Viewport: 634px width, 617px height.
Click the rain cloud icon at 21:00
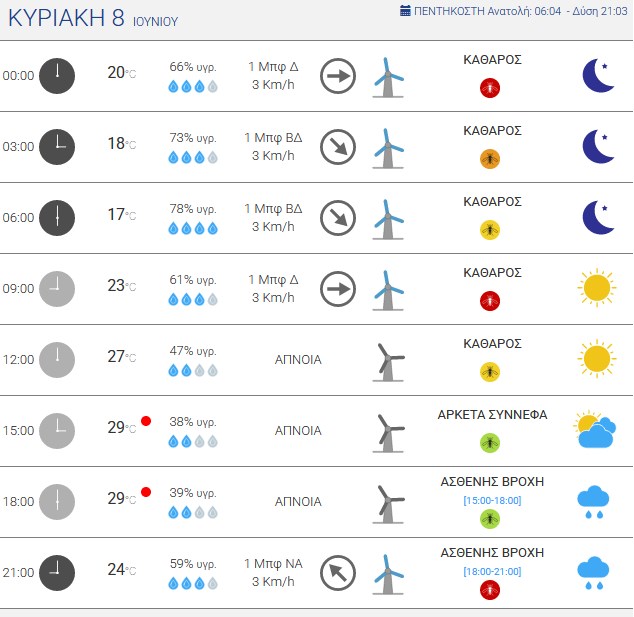[593, 573]
